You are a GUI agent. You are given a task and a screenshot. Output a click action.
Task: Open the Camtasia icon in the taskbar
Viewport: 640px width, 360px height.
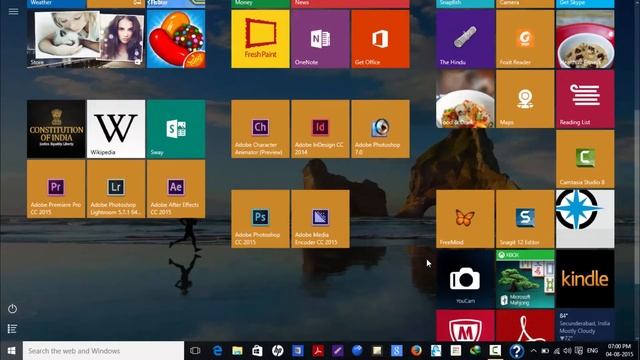[495, 351]
